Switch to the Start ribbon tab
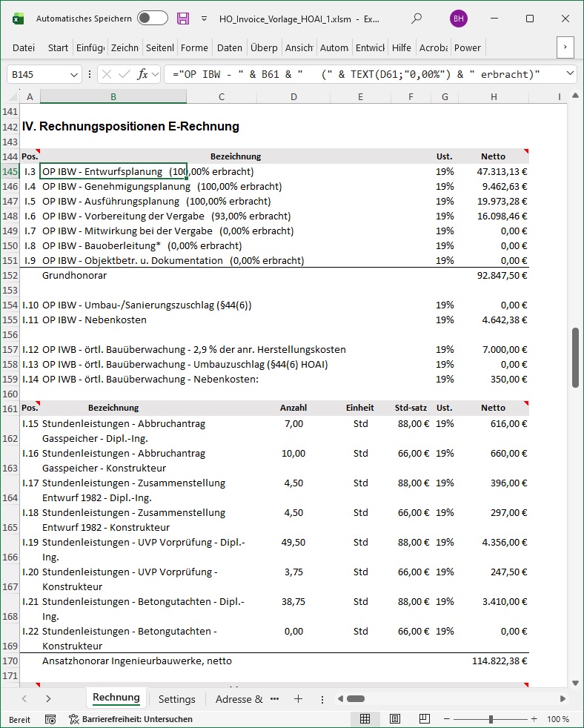584x728 pixels. (58, 48)
